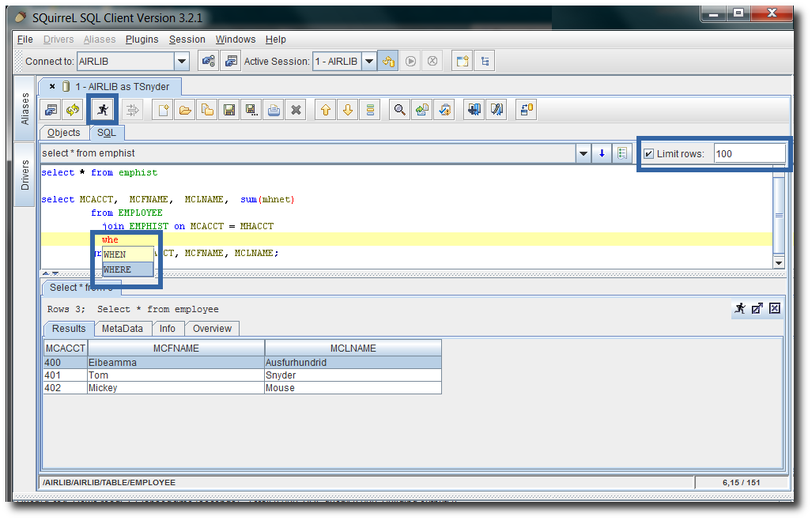This screenshot has height=520, width=812.
Task: Open the File menu
Action: [25, 40]
